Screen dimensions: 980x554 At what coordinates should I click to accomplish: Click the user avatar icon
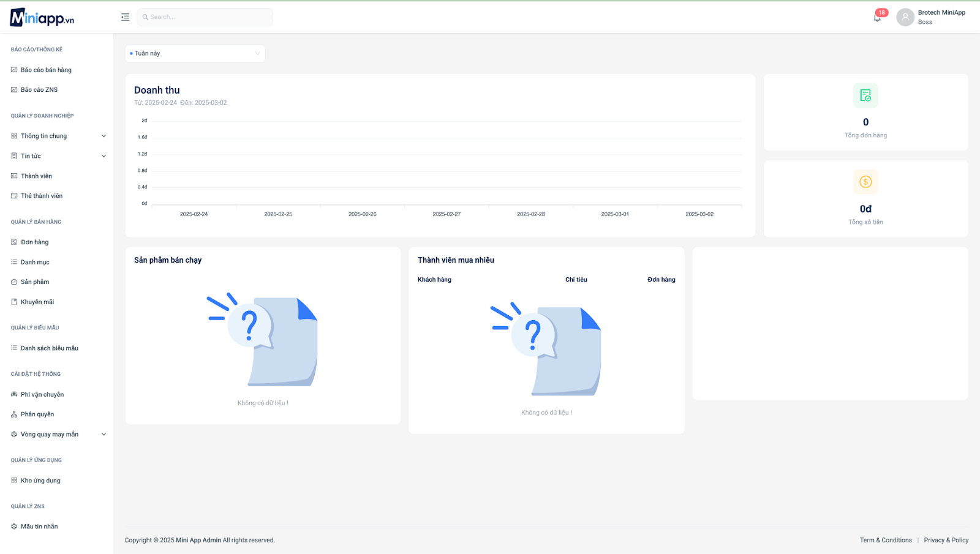[x=905, y=17]
